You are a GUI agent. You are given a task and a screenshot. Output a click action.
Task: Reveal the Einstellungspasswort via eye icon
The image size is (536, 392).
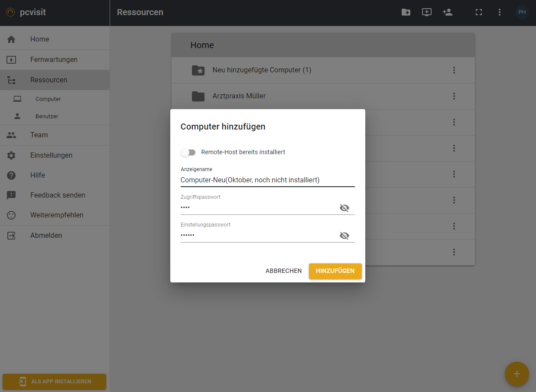tap(344, 236)
